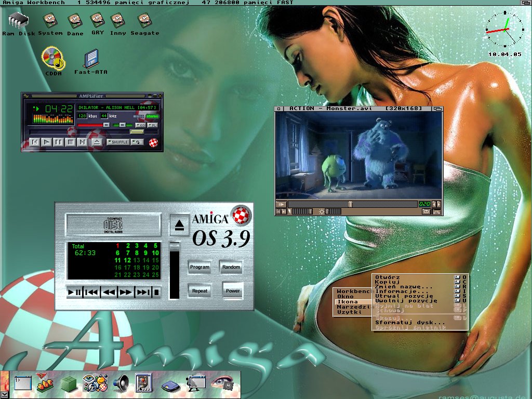Toggle the loop button in ACTION player
This screenshot has height=399, width=532.
pos(426,212)
